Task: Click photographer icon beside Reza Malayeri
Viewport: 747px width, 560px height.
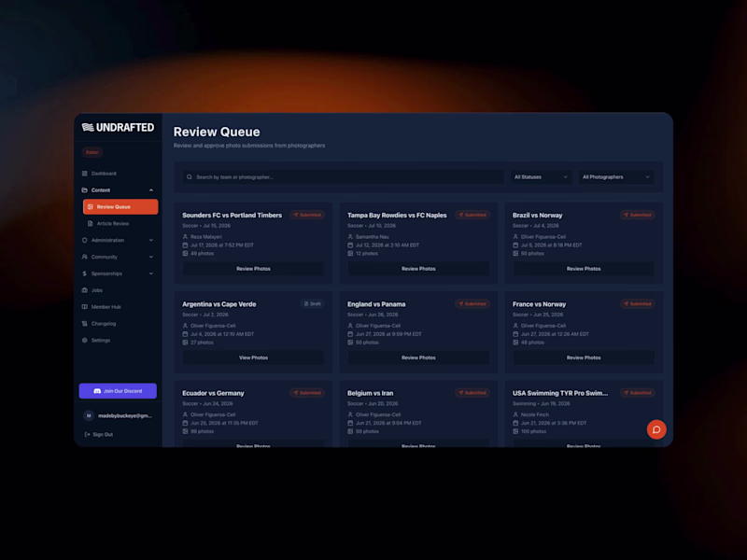Action: click(185, 237)
